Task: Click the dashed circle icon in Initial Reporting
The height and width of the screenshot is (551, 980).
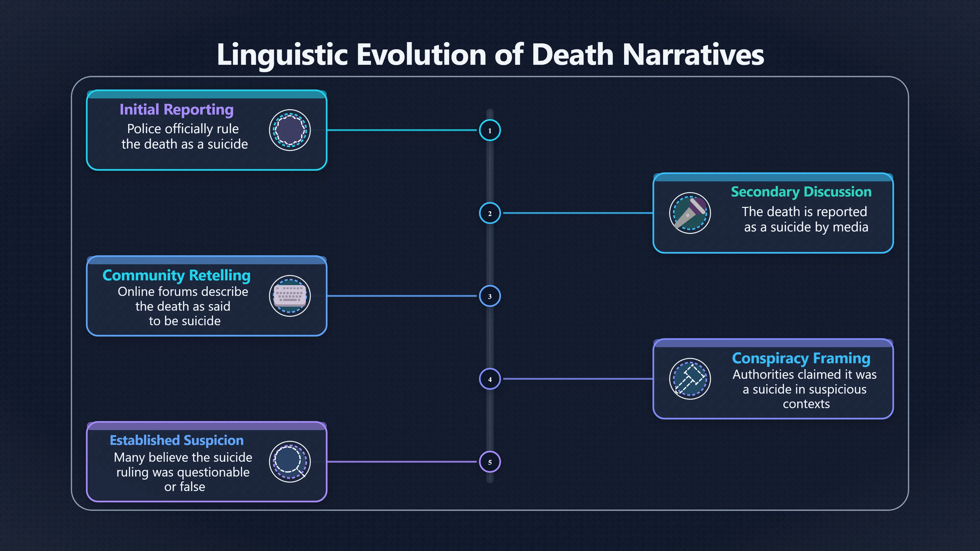Action: pyautogui.click(x=290, y=130)
